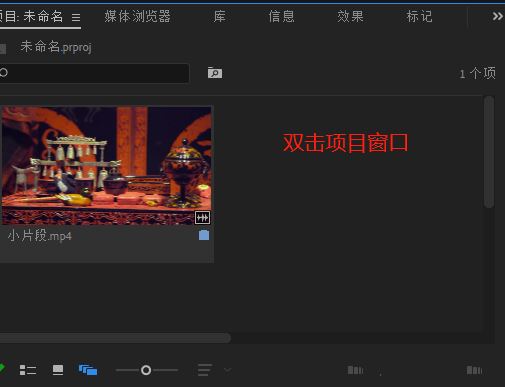Adjust the thumbnail zoom slider handle
This screenshot has height=387, width=505.
tap(146, 370)
